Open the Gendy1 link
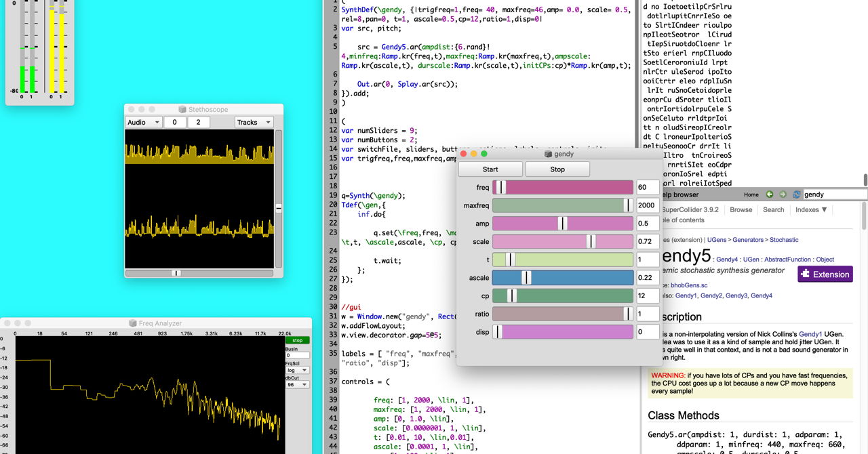This screenshot has width=868, height=454. (x=686, y=296)
